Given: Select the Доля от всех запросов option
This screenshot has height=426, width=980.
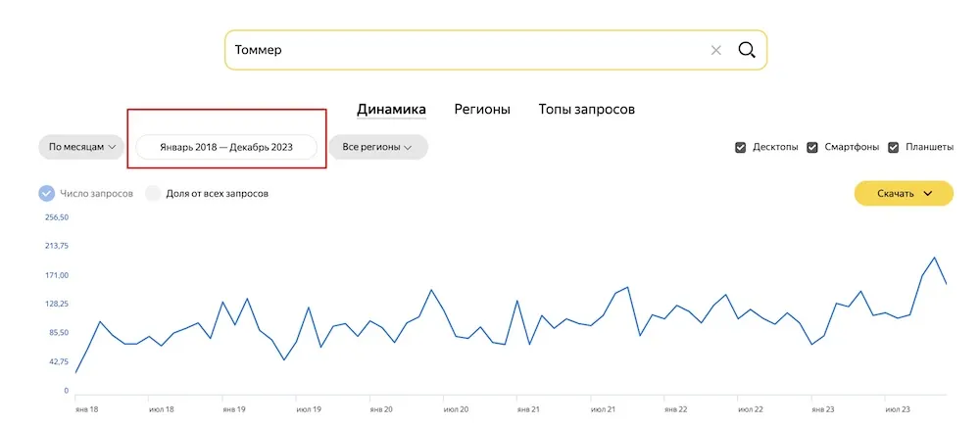Looking at the screenshot, I should pyautogui.click(x=153, y=194).
